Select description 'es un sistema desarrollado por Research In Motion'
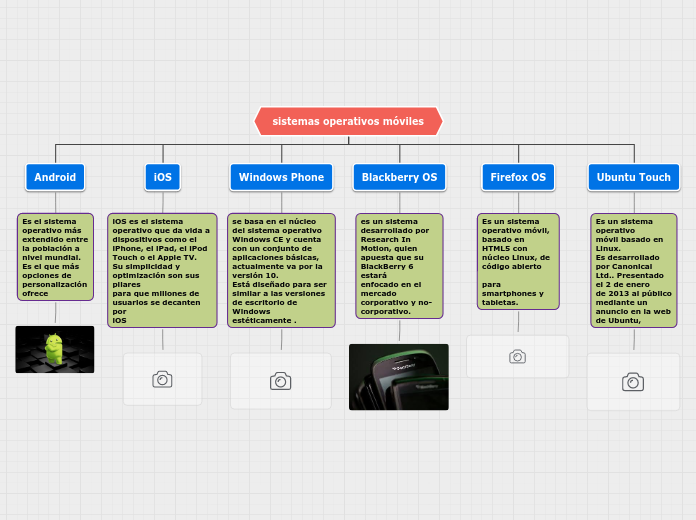696x520 pixels. 399,266
